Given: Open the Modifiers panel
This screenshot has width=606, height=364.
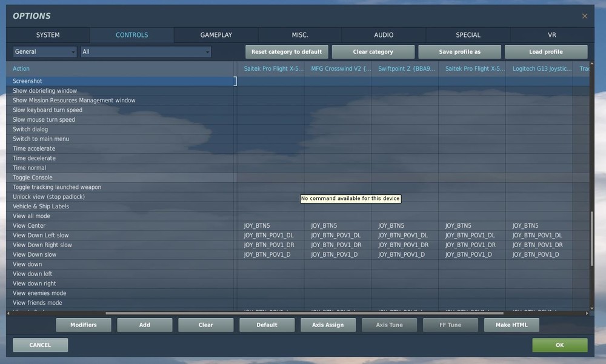Looking at the screenshot, I should click(x=84, y=325).
